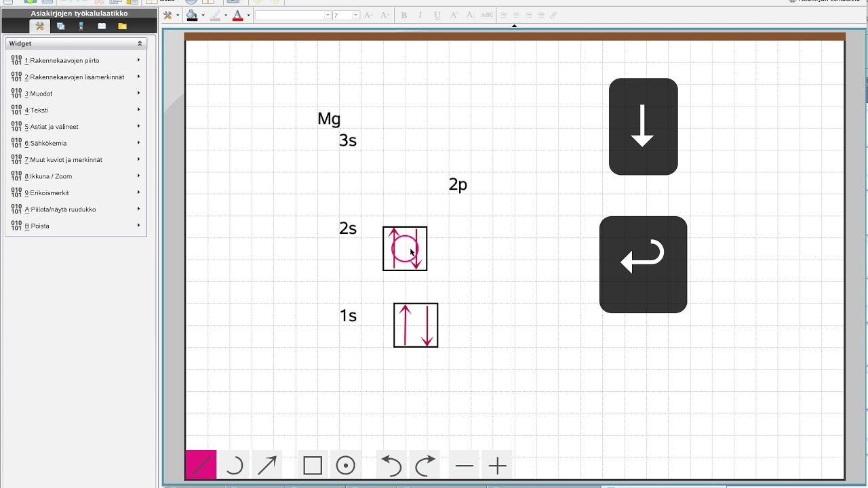
Task: Open 8:Ikkuna / Zoom submenu
Action: (x=76, y=176)
